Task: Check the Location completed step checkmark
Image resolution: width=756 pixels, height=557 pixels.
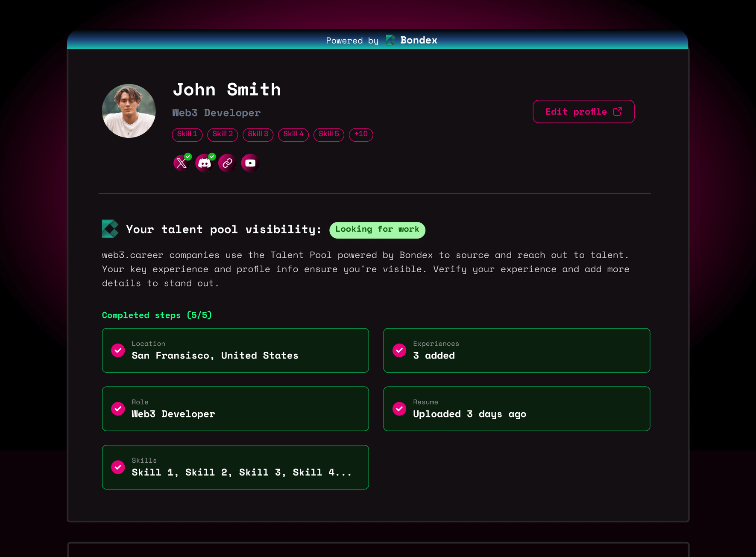Action: pos(118,350)
